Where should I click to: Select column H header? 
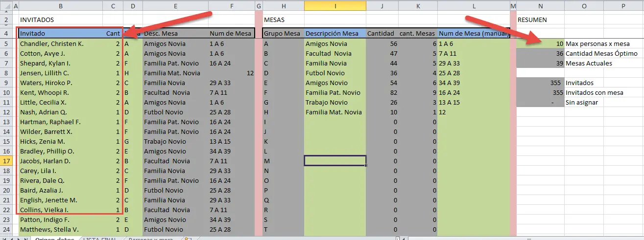(283, 6)
